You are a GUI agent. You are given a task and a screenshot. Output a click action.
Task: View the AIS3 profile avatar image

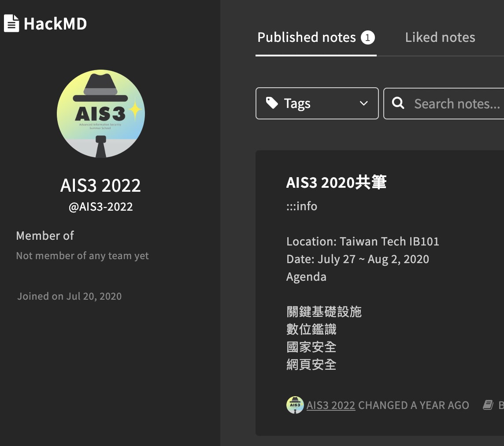click(100, 114)
